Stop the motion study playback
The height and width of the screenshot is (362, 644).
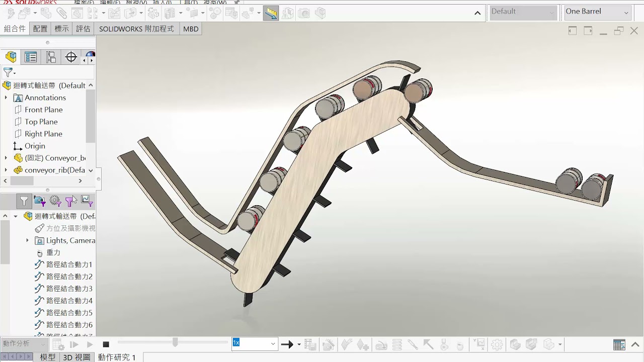106,344
